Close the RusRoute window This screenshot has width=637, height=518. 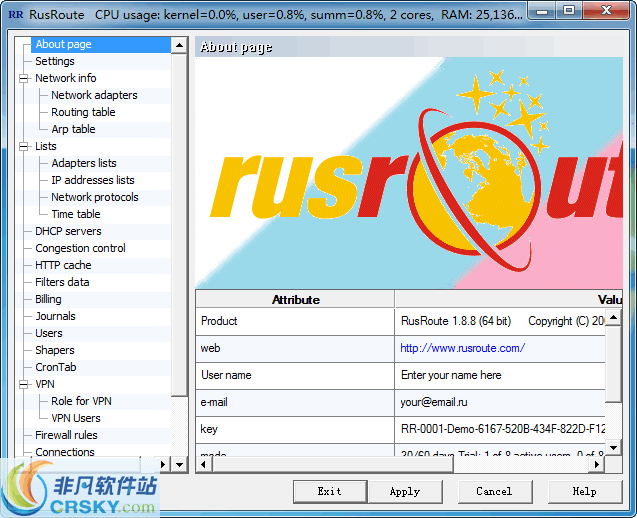click(607, 11)
